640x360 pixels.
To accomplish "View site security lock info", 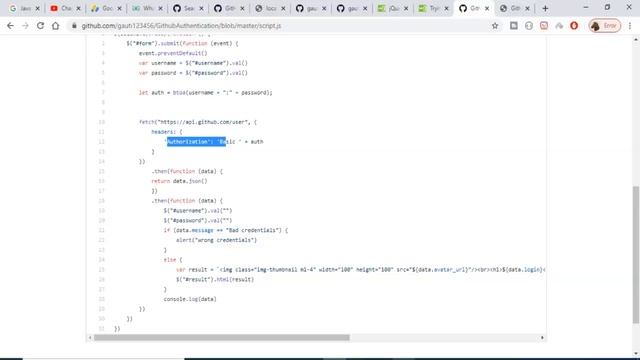I will [74, 26].
